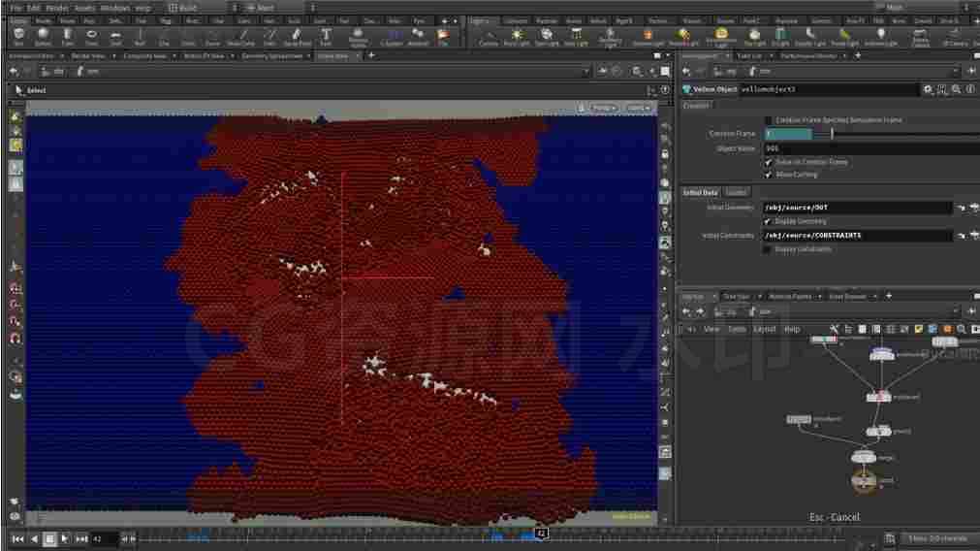Toggle Allow Caching checkbox

pos(768,175)
